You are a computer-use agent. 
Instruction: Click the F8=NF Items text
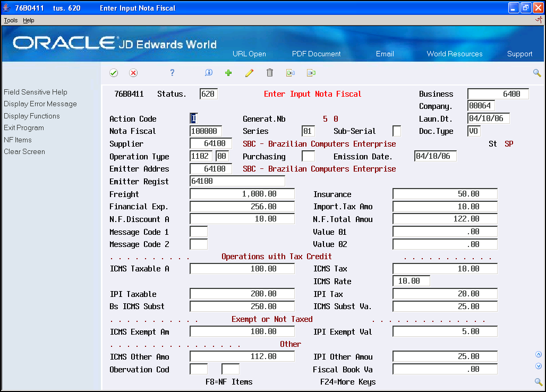point(229,382)
